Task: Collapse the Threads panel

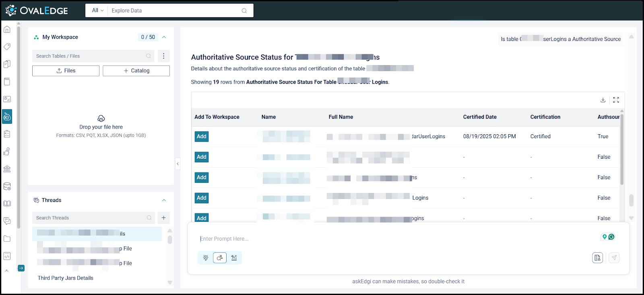Action: 164,200
